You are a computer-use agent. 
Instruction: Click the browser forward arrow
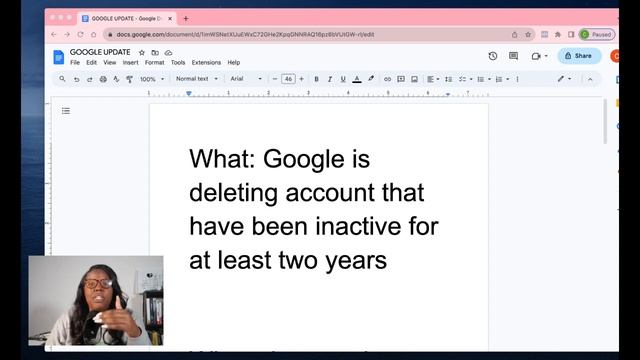[x=67, y=34]
